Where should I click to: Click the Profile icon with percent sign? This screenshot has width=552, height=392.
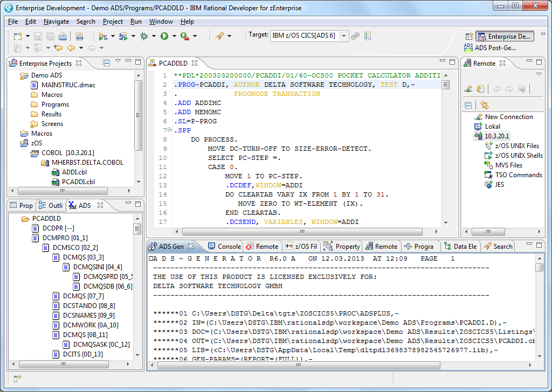(x=103, y=36)
